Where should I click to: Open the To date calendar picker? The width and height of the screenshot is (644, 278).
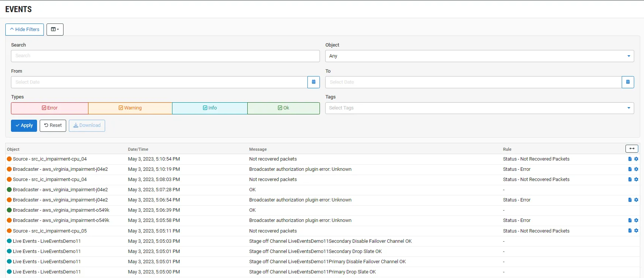click(628, 82)
